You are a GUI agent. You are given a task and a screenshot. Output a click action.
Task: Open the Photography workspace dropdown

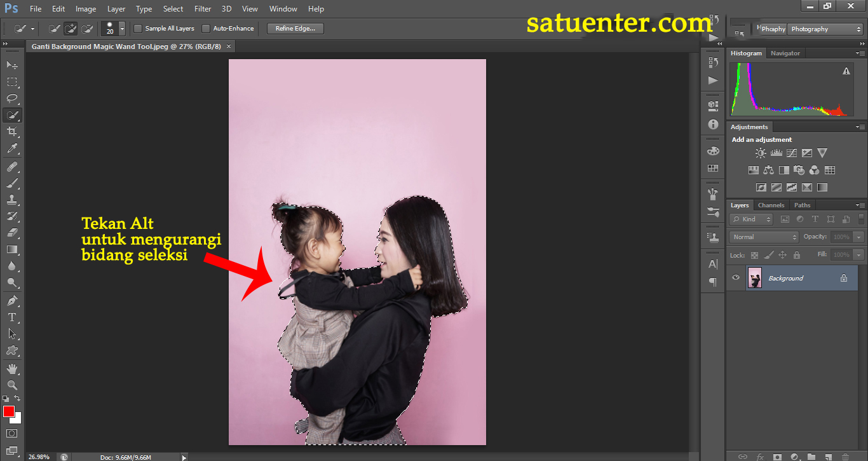(825, 29)
